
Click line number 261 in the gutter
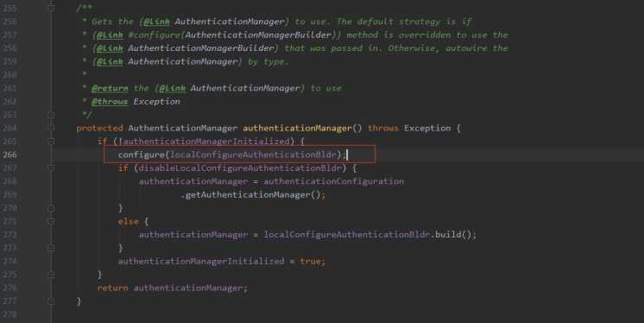tap(9, 88)
